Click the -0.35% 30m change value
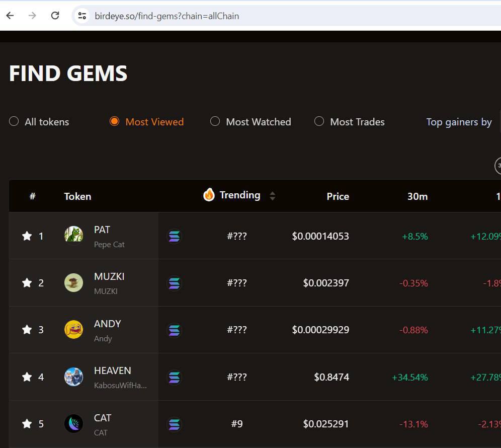Screen dimensions: 501x448 pyautogui.click(x=413, y=283)
